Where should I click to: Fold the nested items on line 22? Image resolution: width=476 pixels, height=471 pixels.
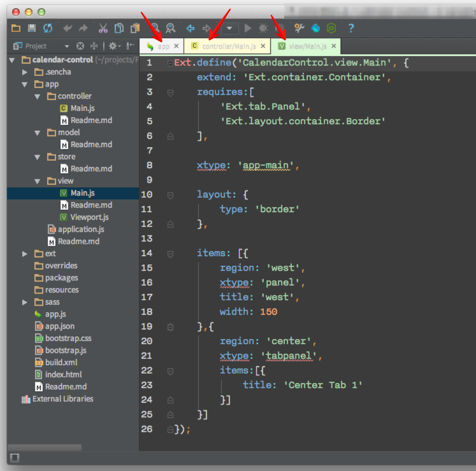(170, 371)
